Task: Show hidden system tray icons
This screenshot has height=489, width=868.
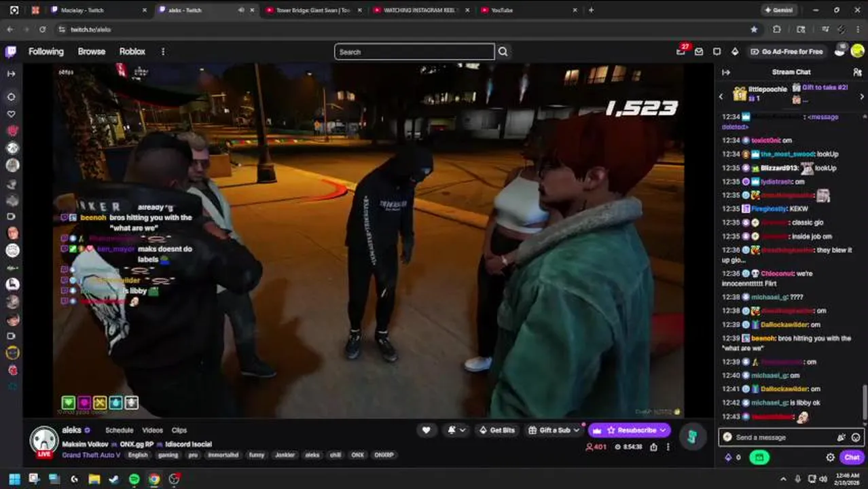Action: pos(783,479)
